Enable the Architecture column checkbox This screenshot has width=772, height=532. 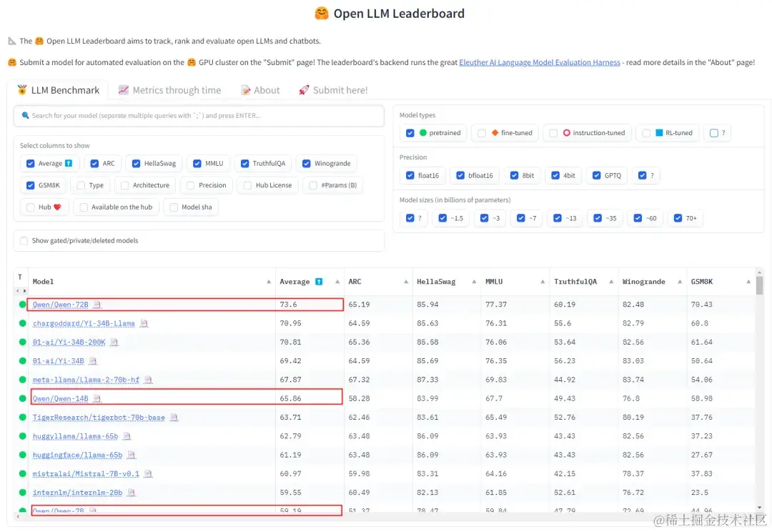pyautogui.click(x=124, y=185)
